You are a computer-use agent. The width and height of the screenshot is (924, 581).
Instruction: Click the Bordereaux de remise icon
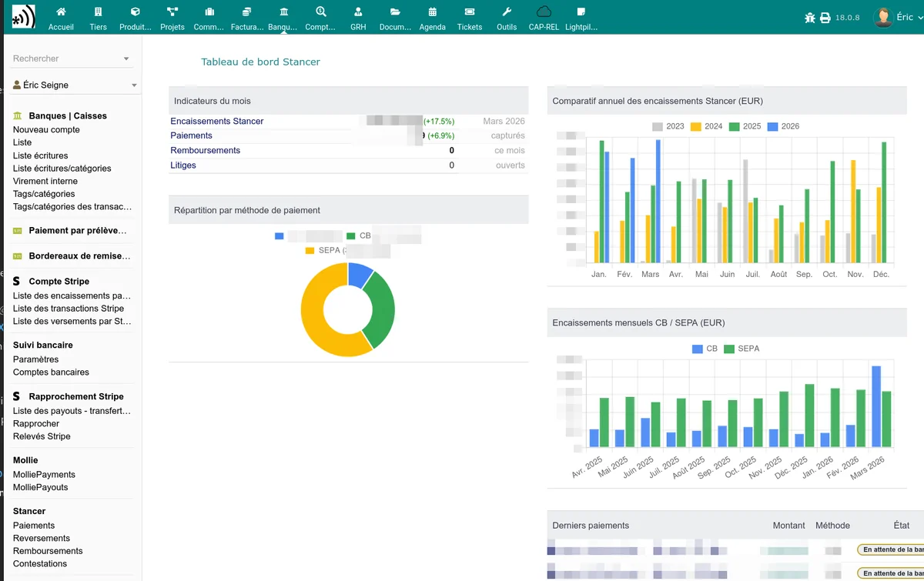click(18, 255)
